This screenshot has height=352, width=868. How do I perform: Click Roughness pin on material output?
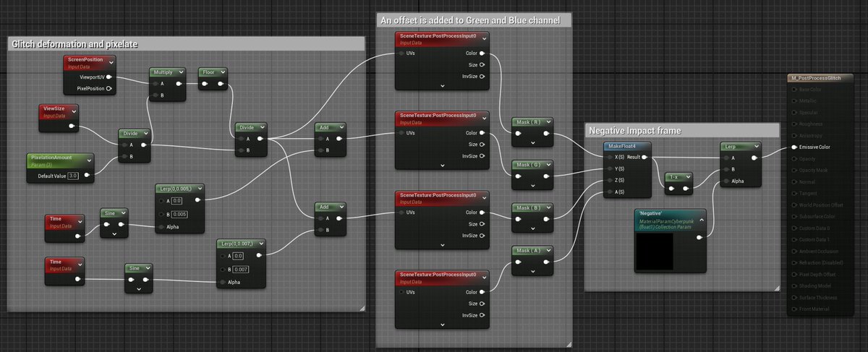pyautogui.click(x=794, y=124)
